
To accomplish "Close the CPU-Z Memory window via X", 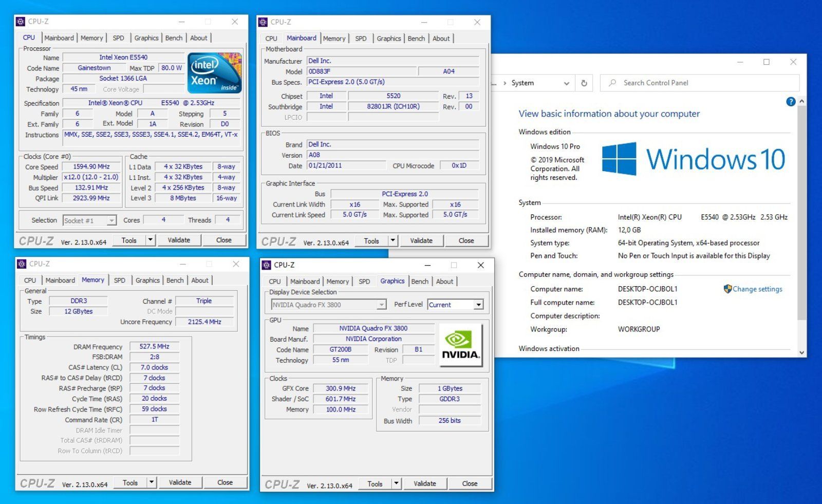I will pos(236,264).
